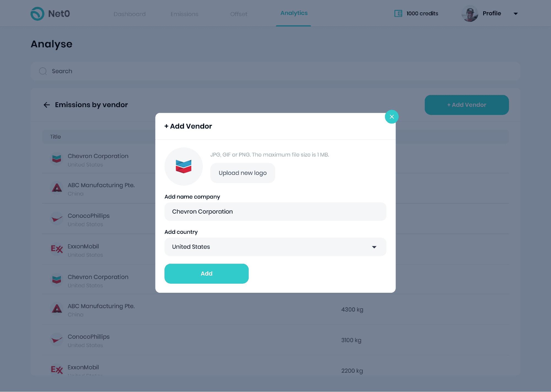
Task: Expand the Profile dropdown arrow
Action: tap(515, 14)
